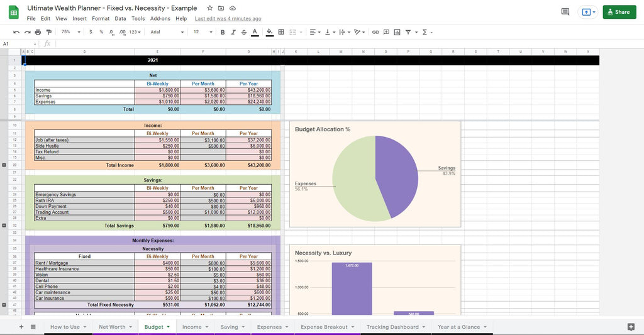
Task: Add a new sheet with the plus button
Action: pos(21,327)
